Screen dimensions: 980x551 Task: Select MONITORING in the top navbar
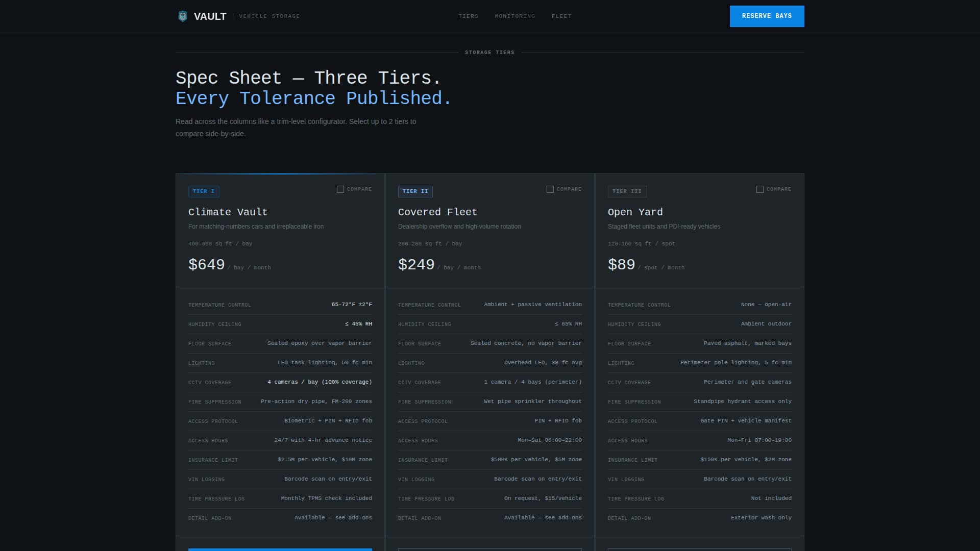pos(514,16)
